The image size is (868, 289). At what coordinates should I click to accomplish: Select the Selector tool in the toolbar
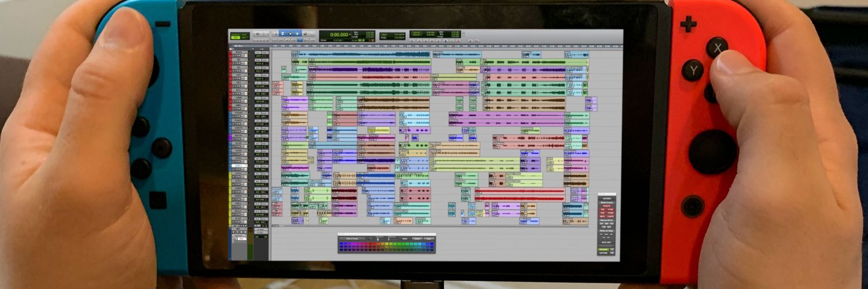click(x=290, y=34)
